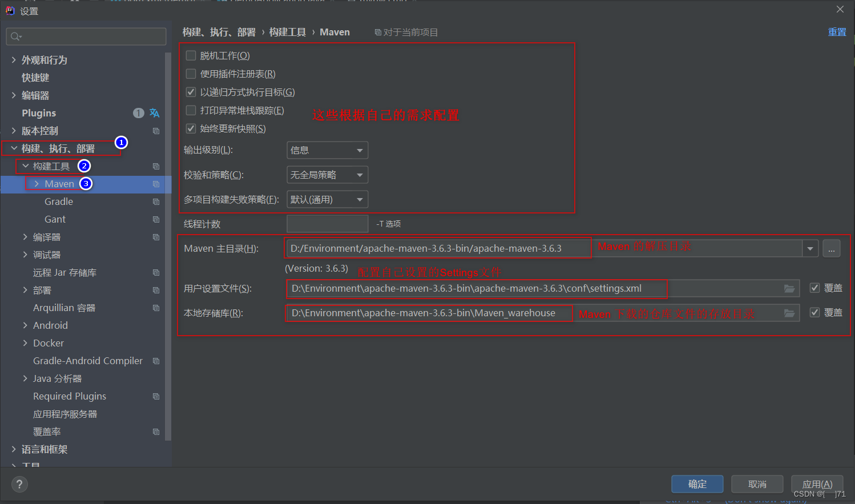
Task: Click 取消 button
Action: 757,484
